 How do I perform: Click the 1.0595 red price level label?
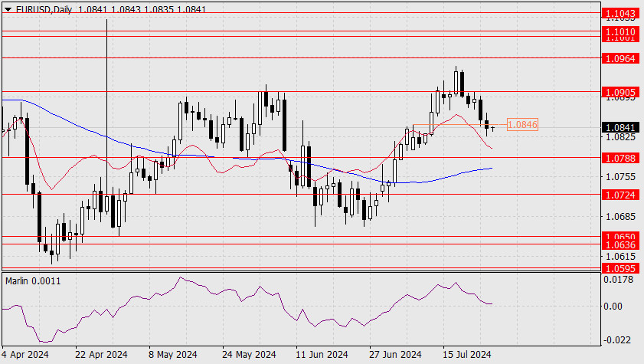point(620,269)
